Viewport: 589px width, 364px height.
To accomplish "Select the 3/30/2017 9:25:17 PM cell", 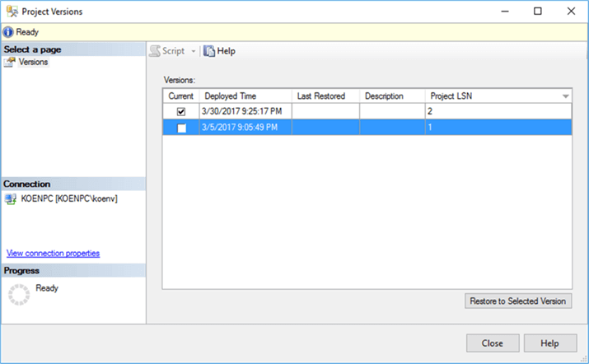I will (245, 111).
